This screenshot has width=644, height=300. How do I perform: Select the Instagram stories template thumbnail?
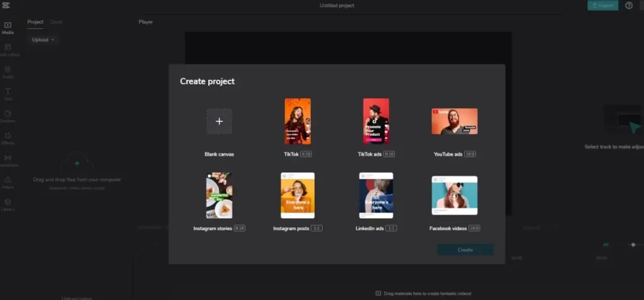219,196
